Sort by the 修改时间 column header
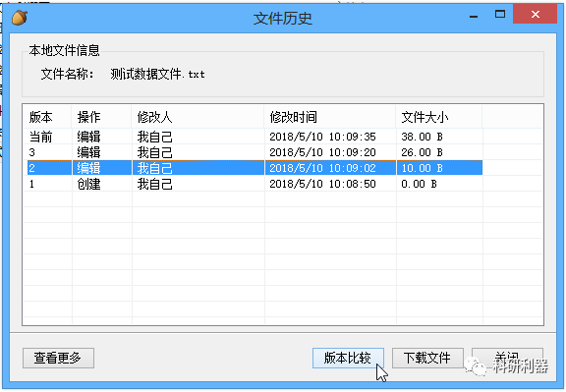 330,117
